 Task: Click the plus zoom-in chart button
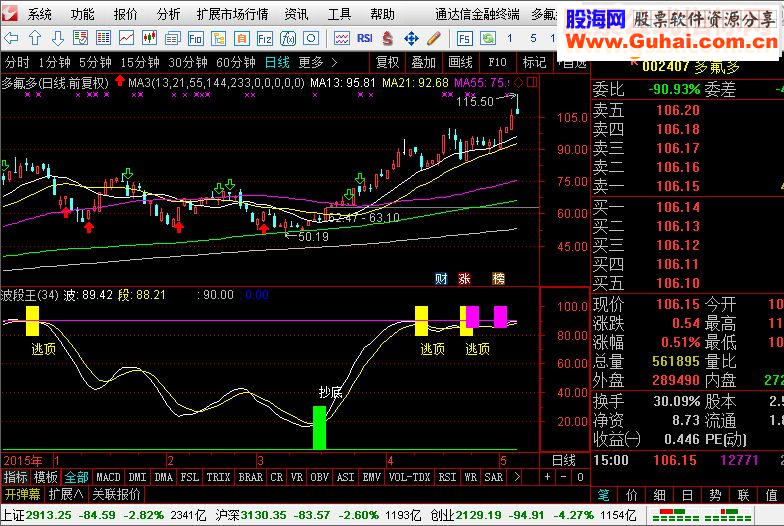(548, 477)
